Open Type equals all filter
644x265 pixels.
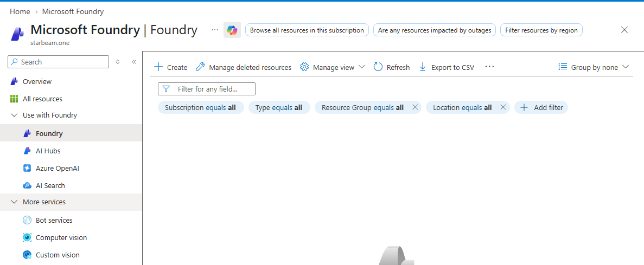(x=279, y=107)
